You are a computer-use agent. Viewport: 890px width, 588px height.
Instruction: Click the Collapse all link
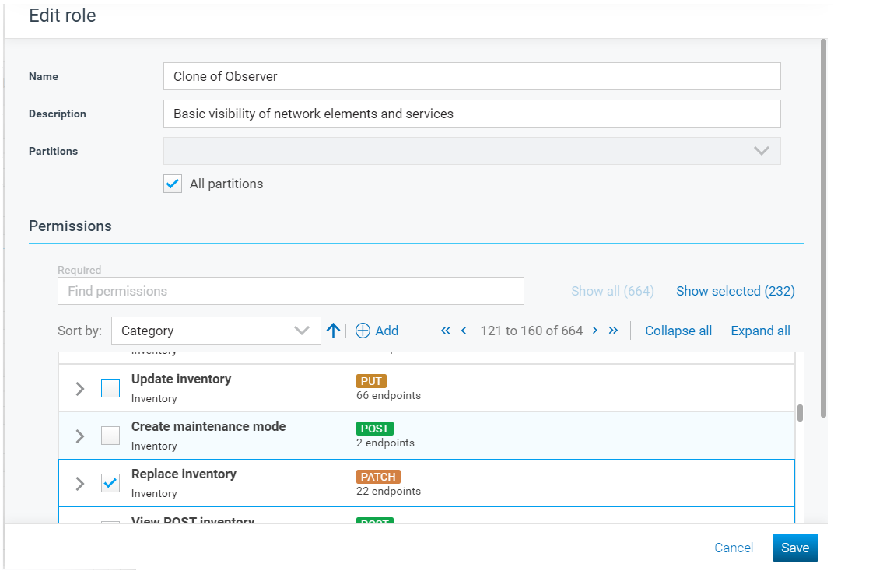(x=678, y=331)
